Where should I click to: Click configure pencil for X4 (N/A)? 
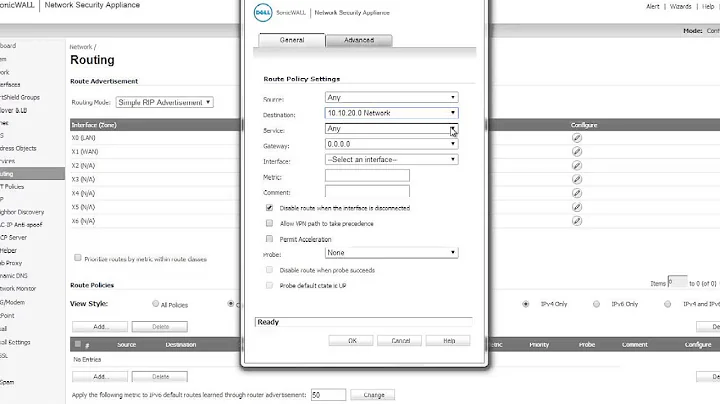point(577,193)
